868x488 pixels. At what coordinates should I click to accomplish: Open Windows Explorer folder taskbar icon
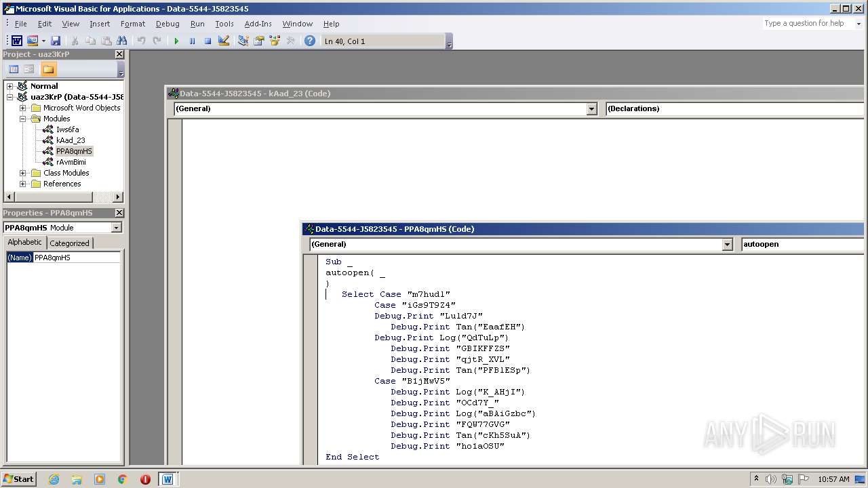coord(77,479)
